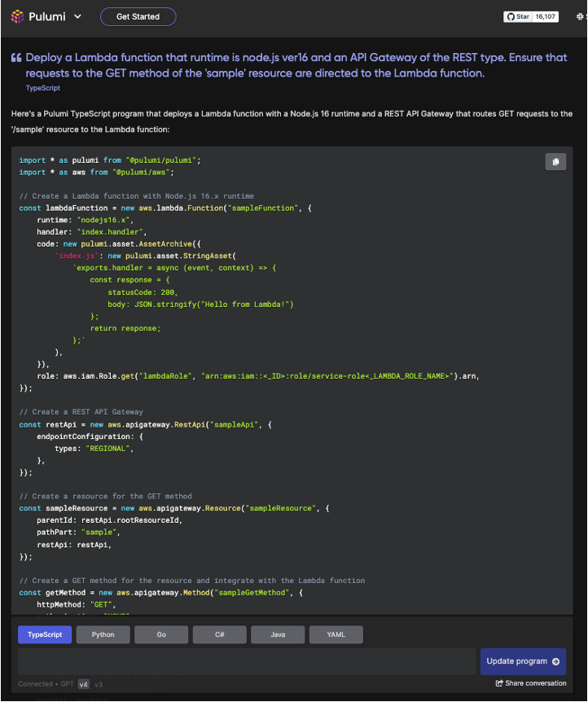The height and width of the screenshot is (702, 588).
Task: Click the Slack icon at top right
Action: [581, 16]
